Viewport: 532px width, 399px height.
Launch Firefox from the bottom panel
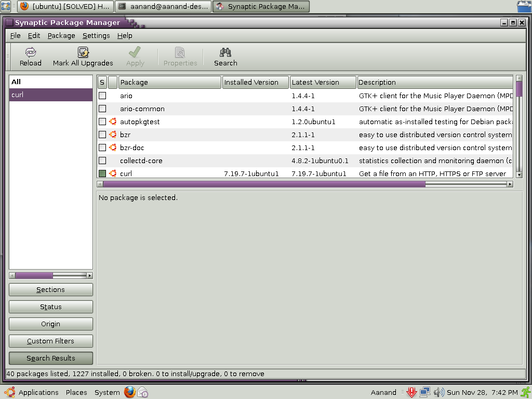click(x=129, y=392)
